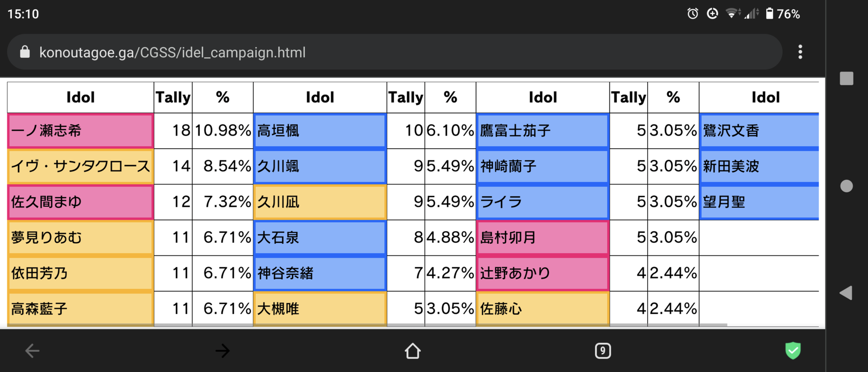This screenshot has width=868, height=372.
Task: Tap the Android home circle button
Action: click(846, 186)
